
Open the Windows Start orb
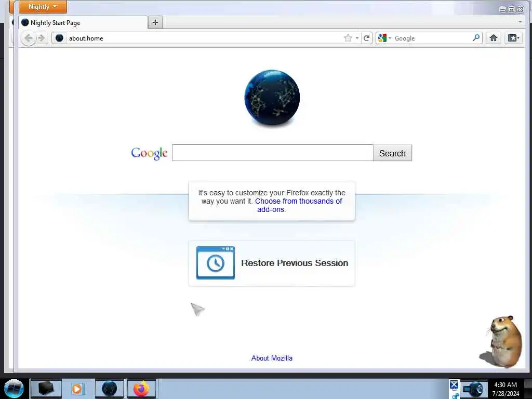14,389
